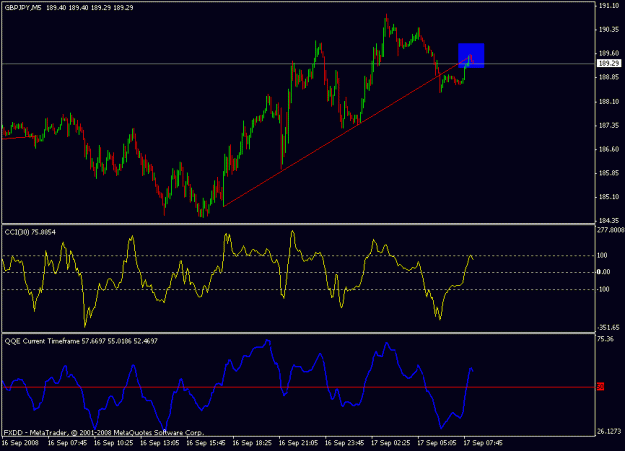
Task: Click the 188.85 price axis label
Action: coord(609,77)
